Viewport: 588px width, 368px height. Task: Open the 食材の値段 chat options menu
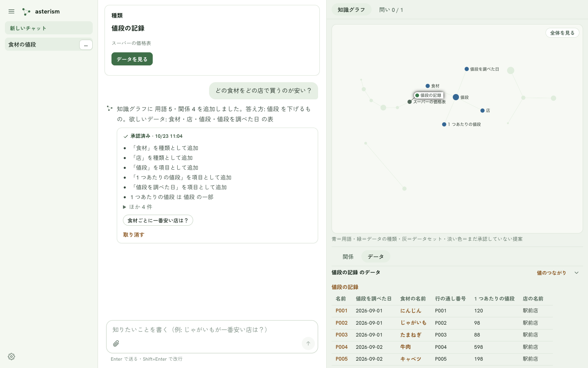pyautogui.click(x=86, y=45)
